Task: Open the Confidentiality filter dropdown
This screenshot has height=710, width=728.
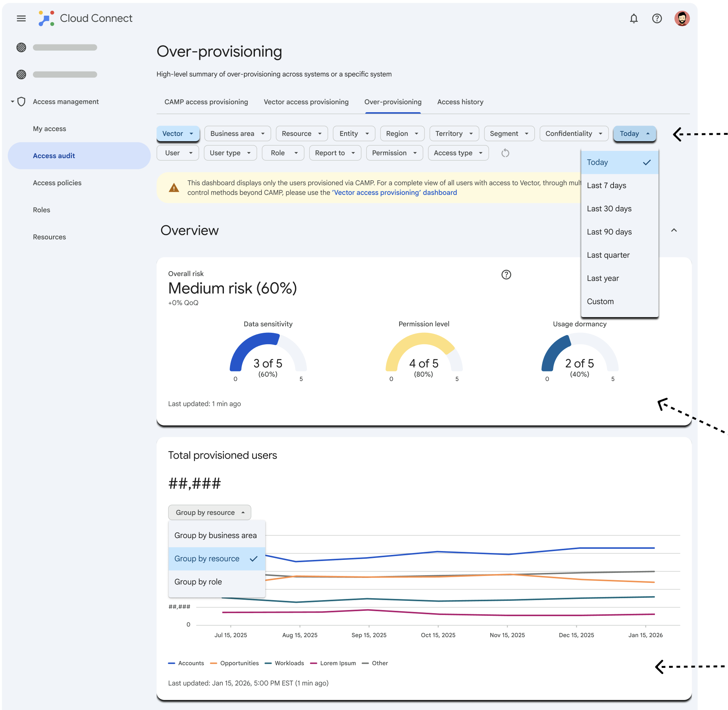Action: point(574,134)
